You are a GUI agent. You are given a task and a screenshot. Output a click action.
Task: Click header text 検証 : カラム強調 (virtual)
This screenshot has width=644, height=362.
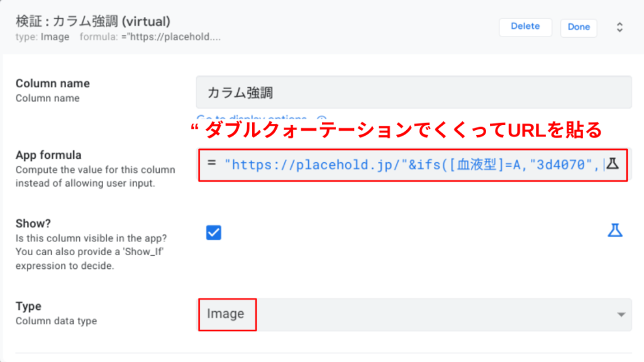pos(93,21)
